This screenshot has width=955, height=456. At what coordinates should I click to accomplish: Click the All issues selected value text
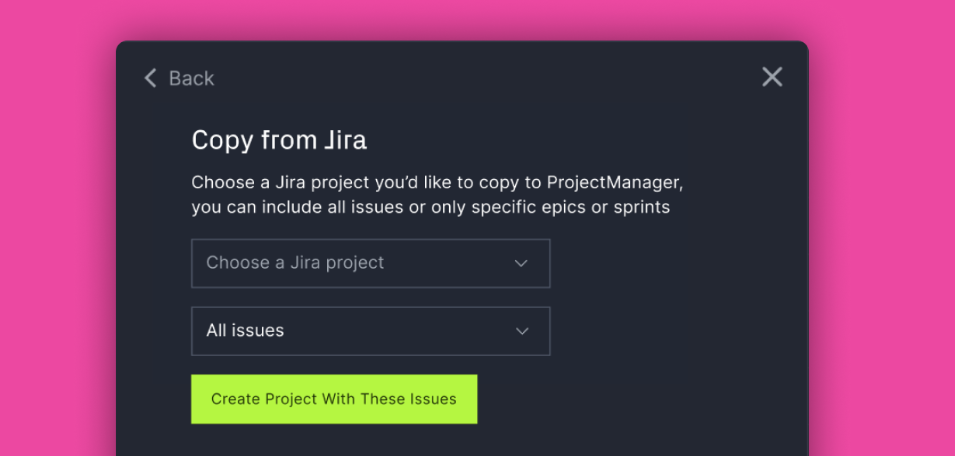coord(245,331)
